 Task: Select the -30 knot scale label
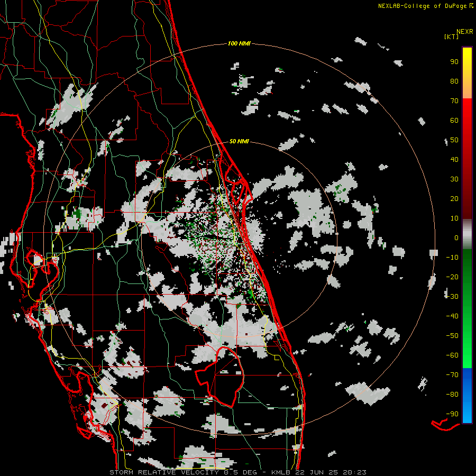click(452, 297)
